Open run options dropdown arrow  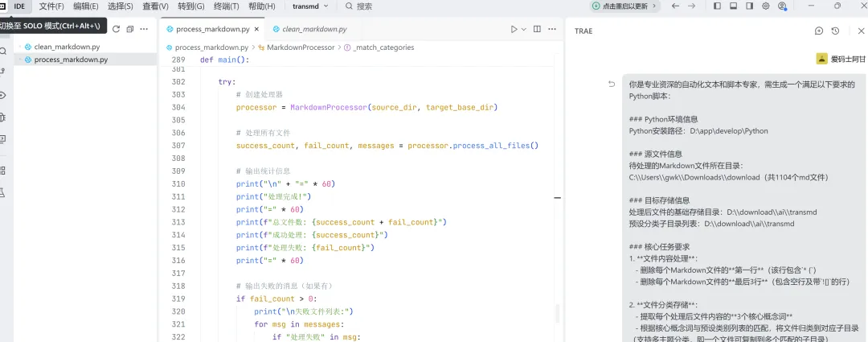[x=524, y=30]
